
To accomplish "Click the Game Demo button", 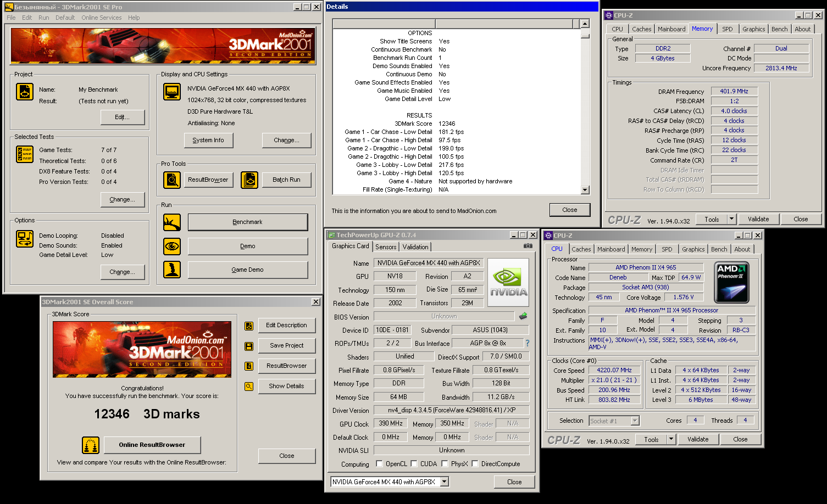I will 248,270.
